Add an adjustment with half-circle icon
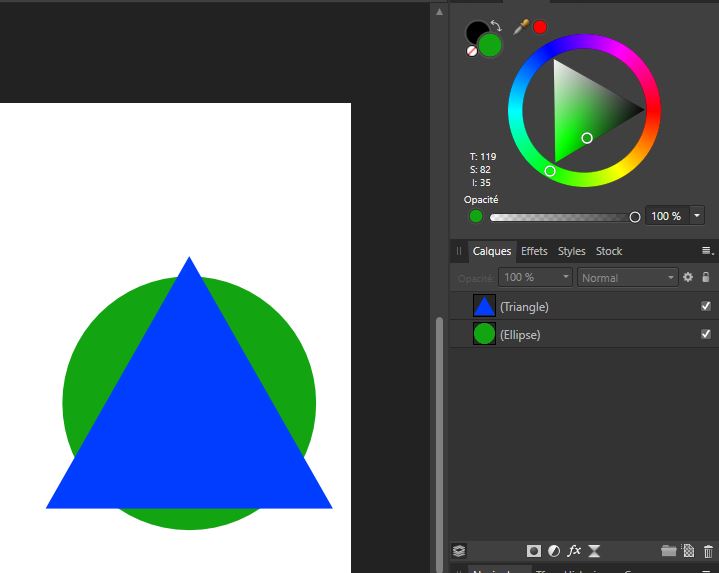This screenshot has height=573, width=719. (554, 551)
